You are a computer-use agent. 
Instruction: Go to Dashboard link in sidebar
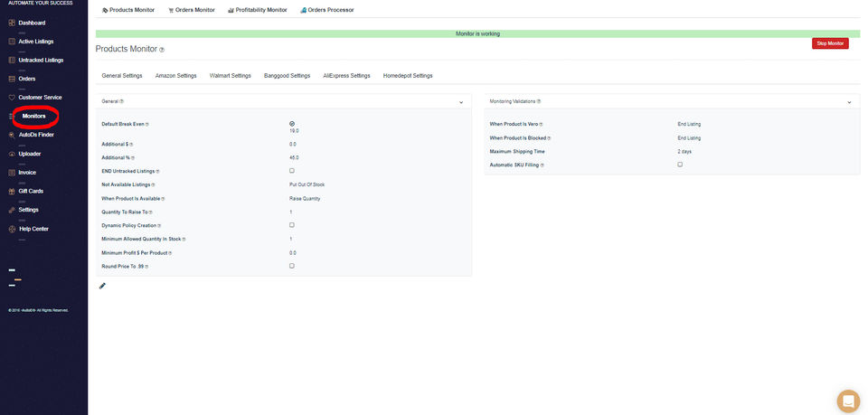(32, 23)
